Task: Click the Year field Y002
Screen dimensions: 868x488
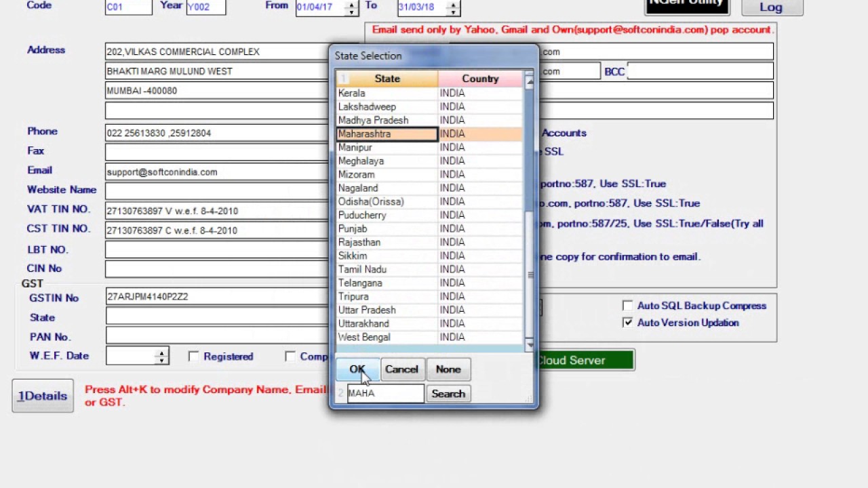Action: click(x=206, y=7)
